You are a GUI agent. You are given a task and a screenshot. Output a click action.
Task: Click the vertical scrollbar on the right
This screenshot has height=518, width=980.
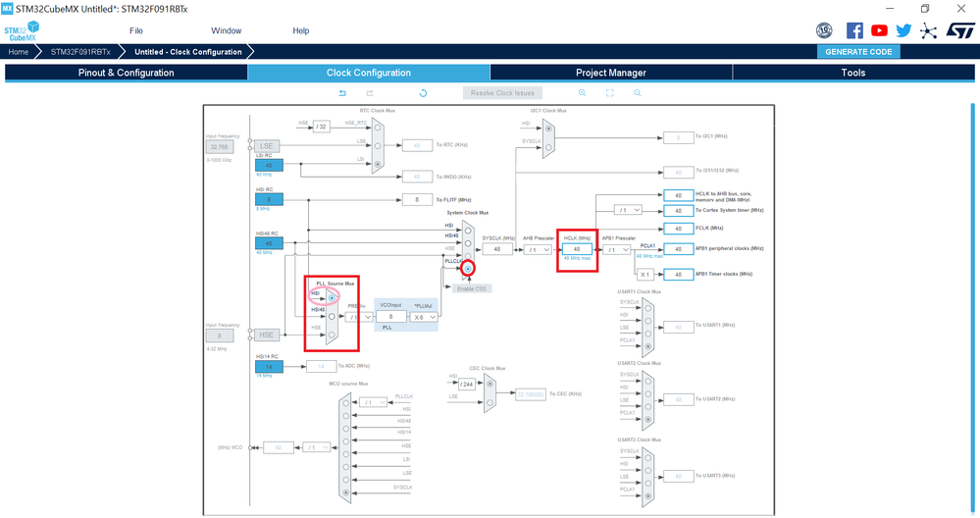click(x=972, y=309)
